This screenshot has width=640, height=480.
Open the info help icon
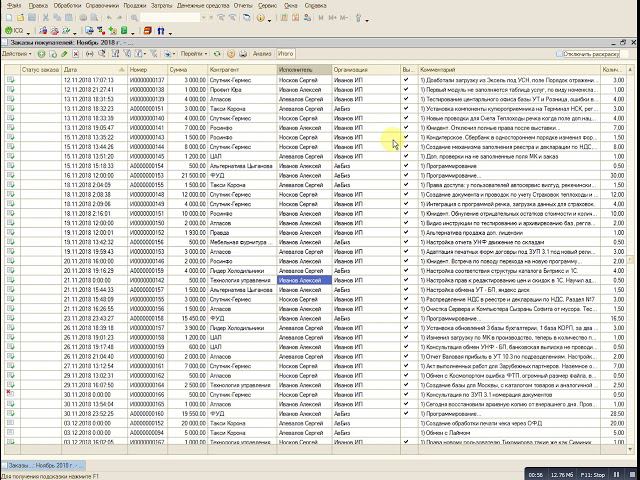coord(260,18)
